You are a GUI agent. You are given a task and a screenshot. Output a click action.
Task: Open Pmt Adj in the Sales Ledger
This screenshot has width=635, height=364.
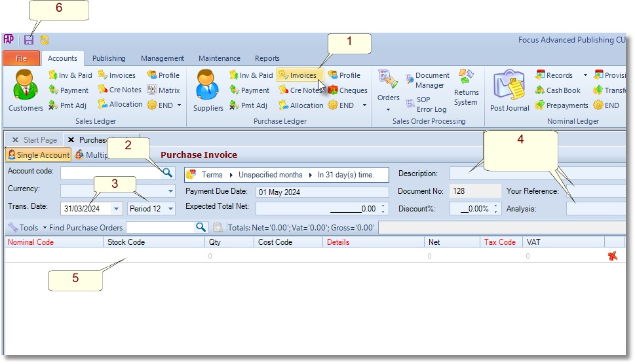point(67,105)
